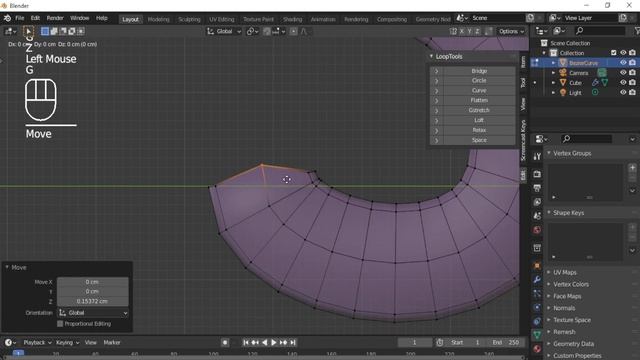Open the Collection properties tab icon
The image size is (640, 360).
[x=537, y=248]
